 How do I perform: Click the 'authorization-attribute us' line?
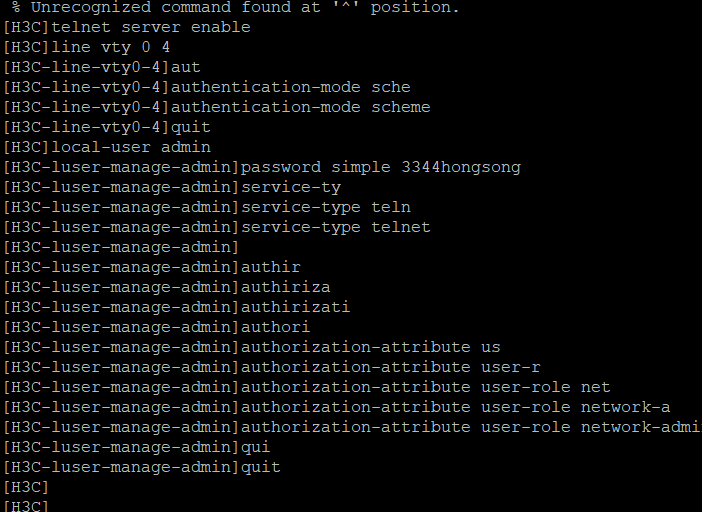point(370,347)
